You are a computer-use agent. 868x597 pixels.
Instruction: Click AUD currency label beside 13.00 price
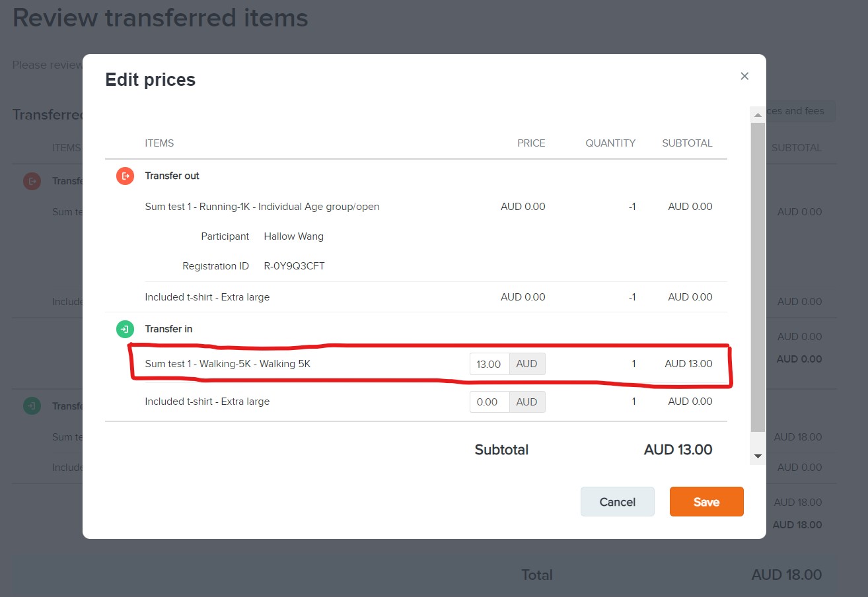[526, 364]
